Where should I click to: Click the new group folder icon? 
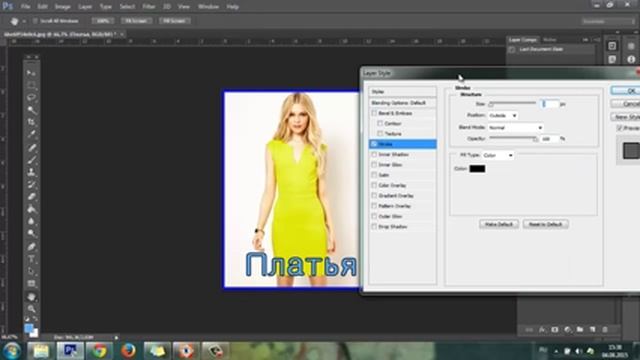click(580, 329)
